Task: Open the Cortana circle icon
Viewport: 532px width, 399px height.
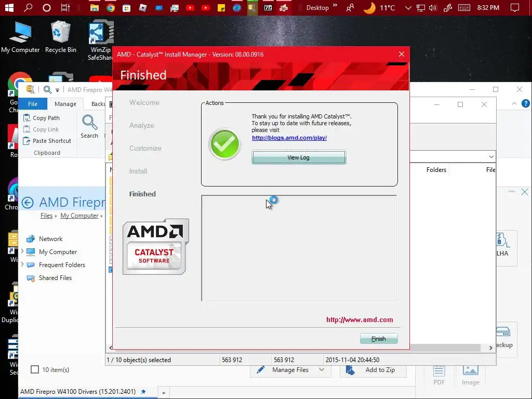Action: (x=46, y=7)
